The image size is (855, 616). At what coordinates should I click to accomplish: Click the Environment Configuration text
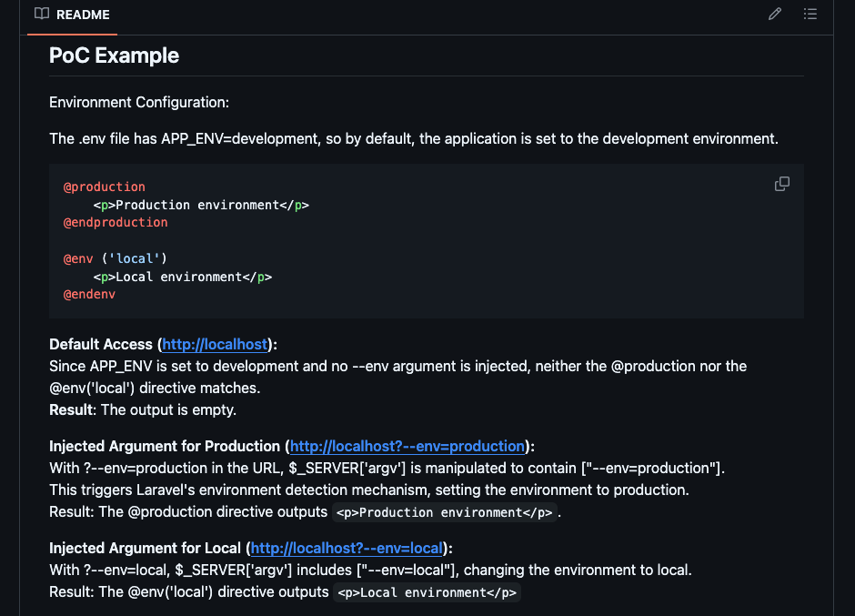[x=139, y=102]
